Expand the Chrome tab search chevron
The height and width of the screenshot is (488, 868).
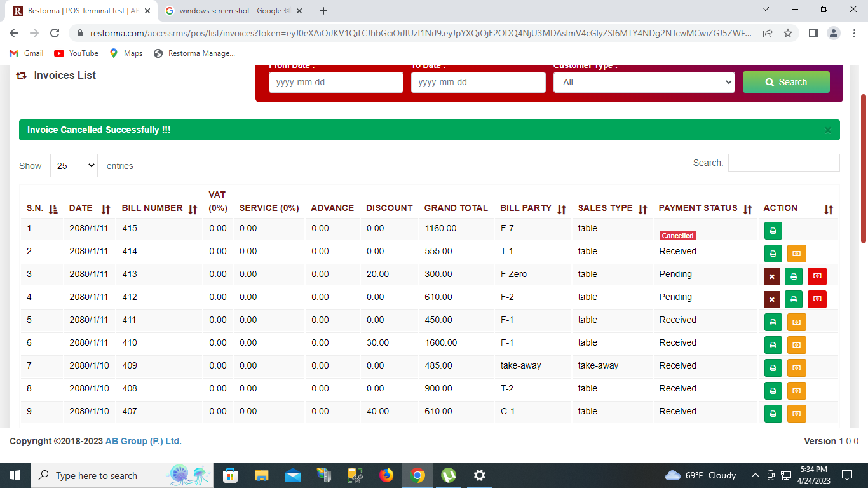click(x=765, y=10)
